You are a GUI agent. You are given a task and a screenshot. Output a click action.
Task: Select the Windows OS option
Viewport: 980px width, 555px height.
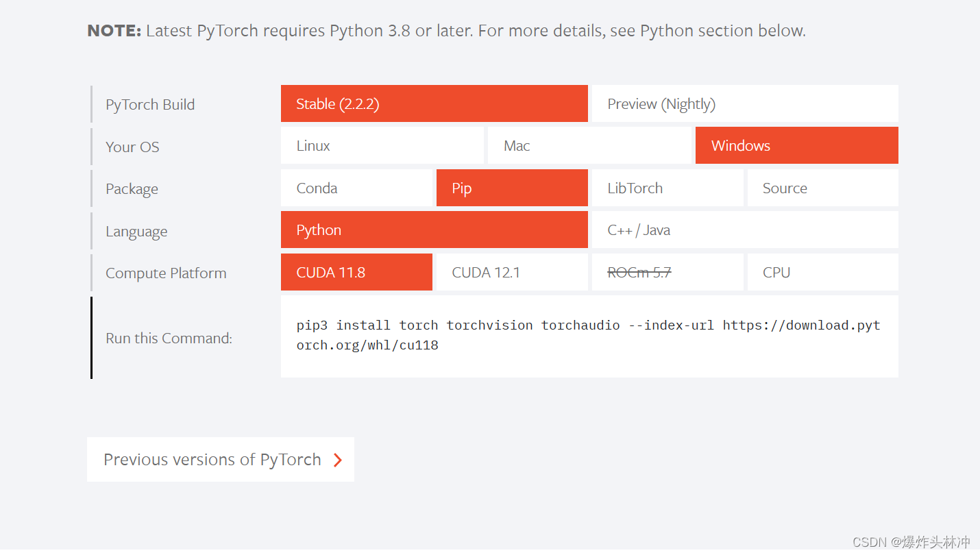click(x=796, y=146)
